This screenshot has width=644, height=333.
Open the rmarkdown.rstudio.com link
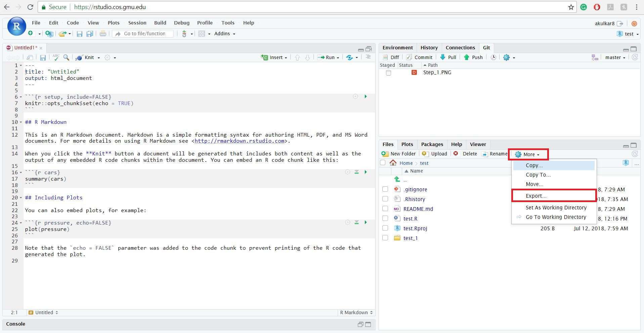(240, 141)
